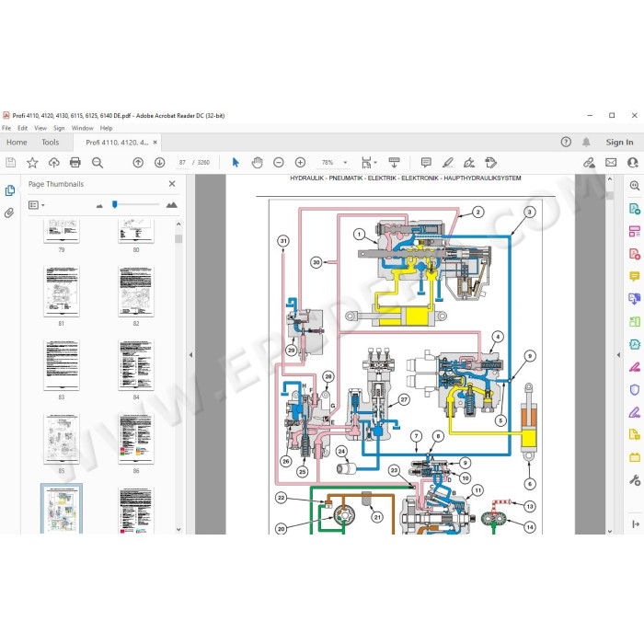Add a comment with the speech bubble icon
The width and height of the screenshot is (644, 644).
[x=426, y=163]
